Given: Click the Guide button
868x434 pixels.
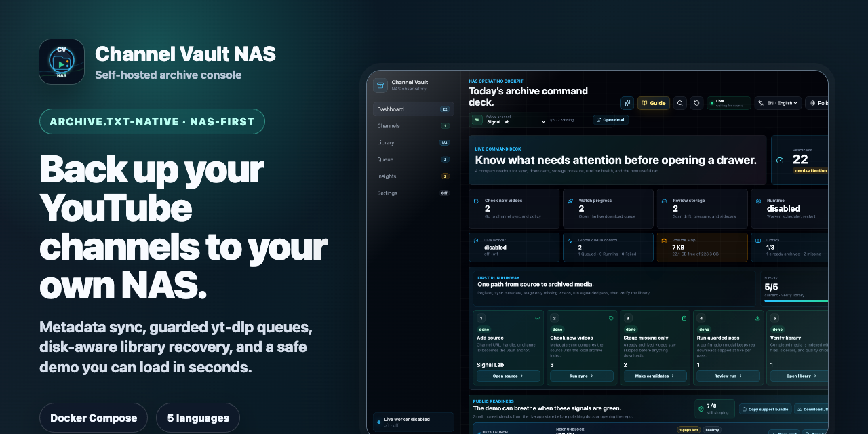Looking at the screenshot, I should (x=654, y=103).
